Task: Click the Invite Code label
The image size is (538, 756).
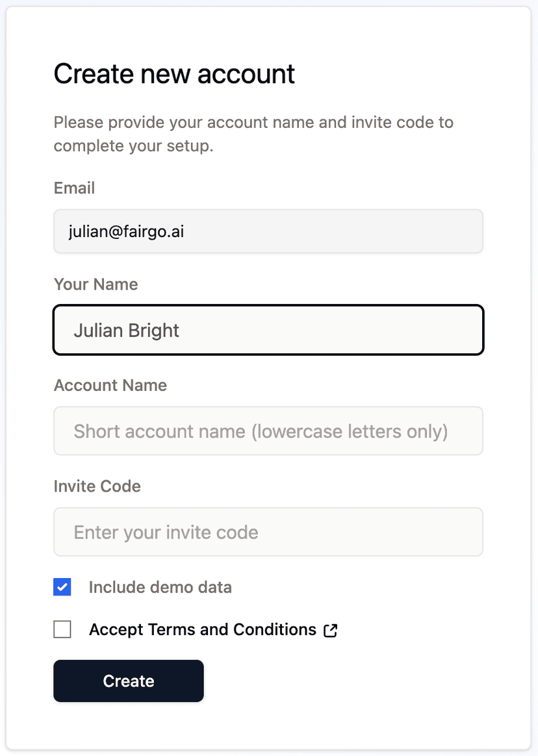Action: (x=97, y=486)
